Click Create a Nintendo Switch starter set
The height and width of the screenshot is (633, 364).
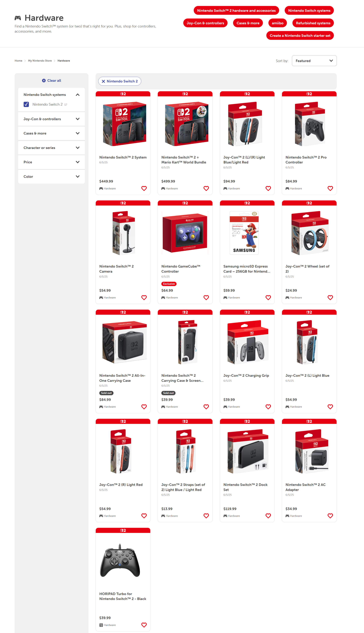click(300, 35)
